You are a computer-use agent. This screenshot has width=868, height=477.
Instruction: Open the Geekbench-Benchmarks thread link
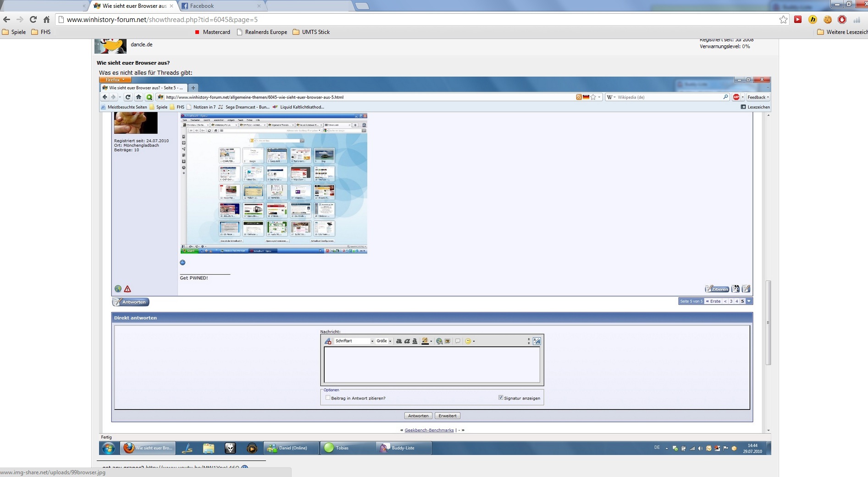(x=429, y=430)
